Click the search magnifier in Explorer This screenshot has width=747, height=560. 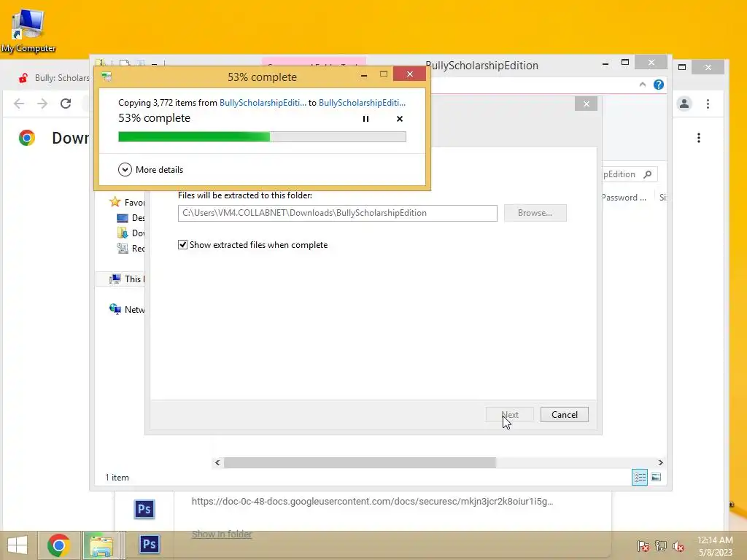pyautogui.click(x=648, y=174)
